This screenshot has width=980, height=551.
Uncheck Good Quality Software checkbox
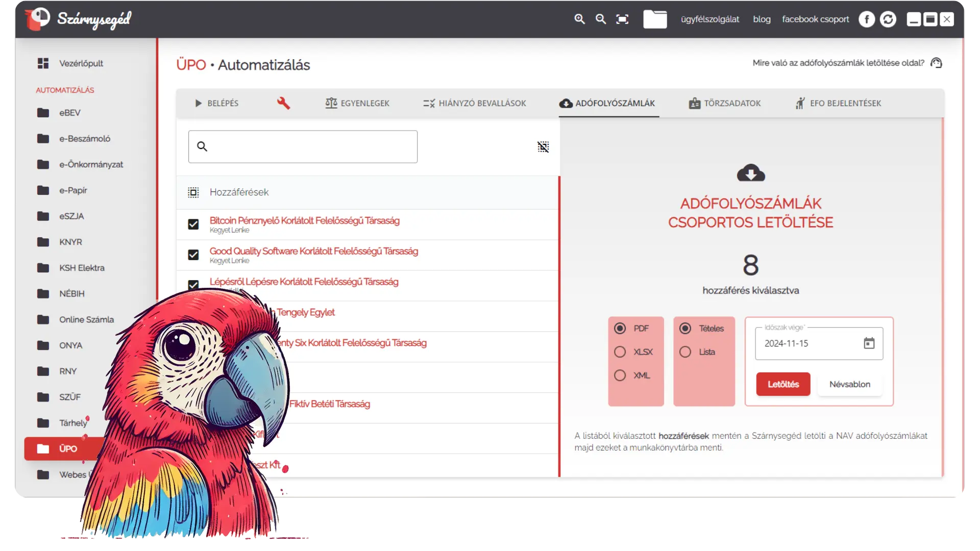click(193, 255)
